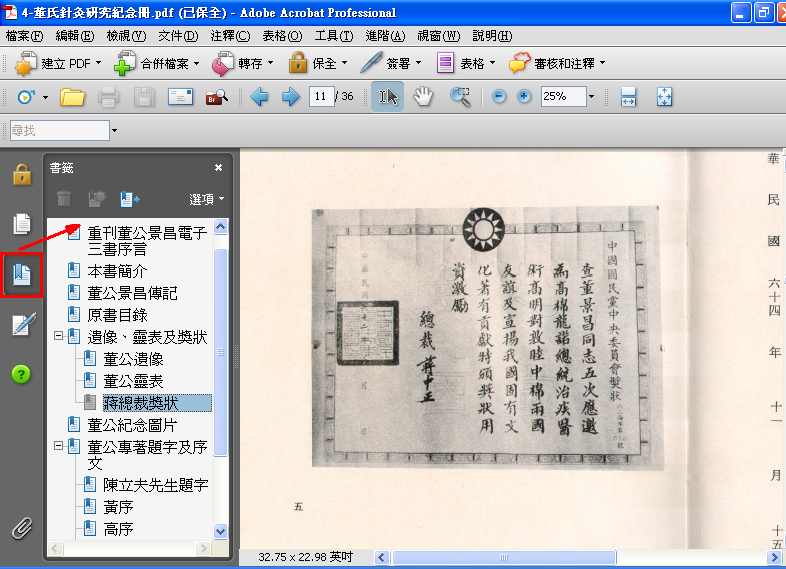
Task: Delete the selected bookmark with the trash icon
Action: (64, 199)
